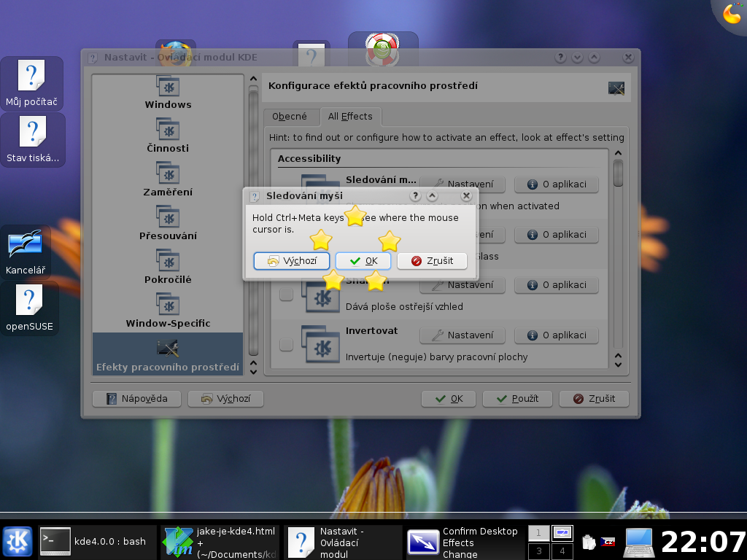Open the Můj počítač desktop icon
Screen dimensions: 747x560
tap(31, 83)
